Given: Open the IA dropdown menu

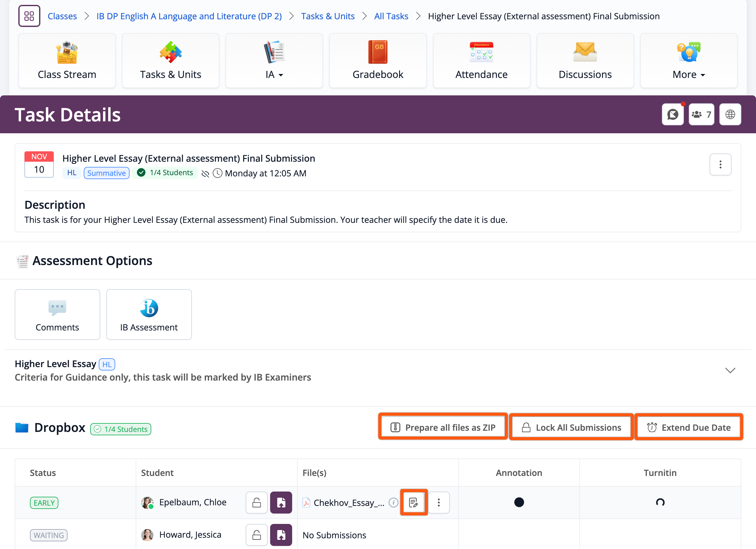Looking at the screenshot, I should tap(274, 61).
